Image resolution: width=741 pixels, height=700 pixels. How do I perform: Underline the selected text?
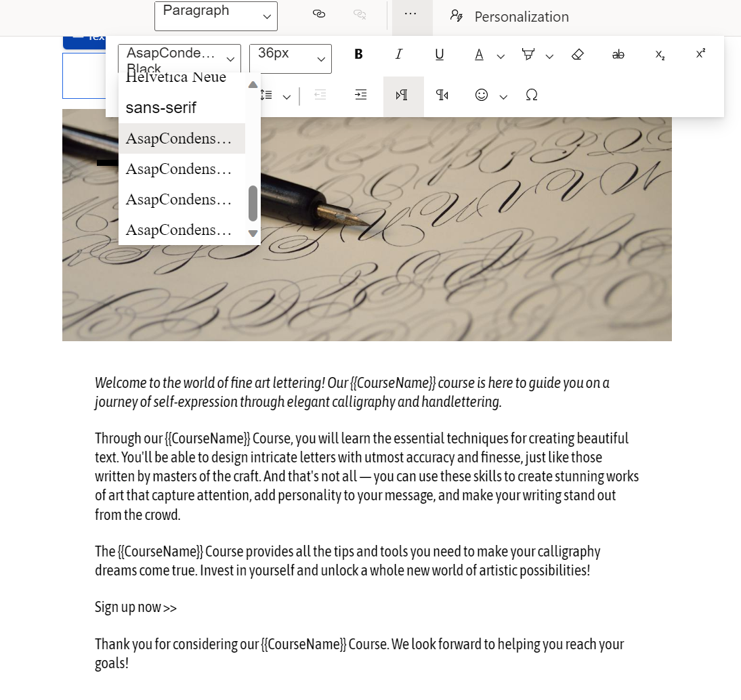pyautogui.click(x=439, y=54)
